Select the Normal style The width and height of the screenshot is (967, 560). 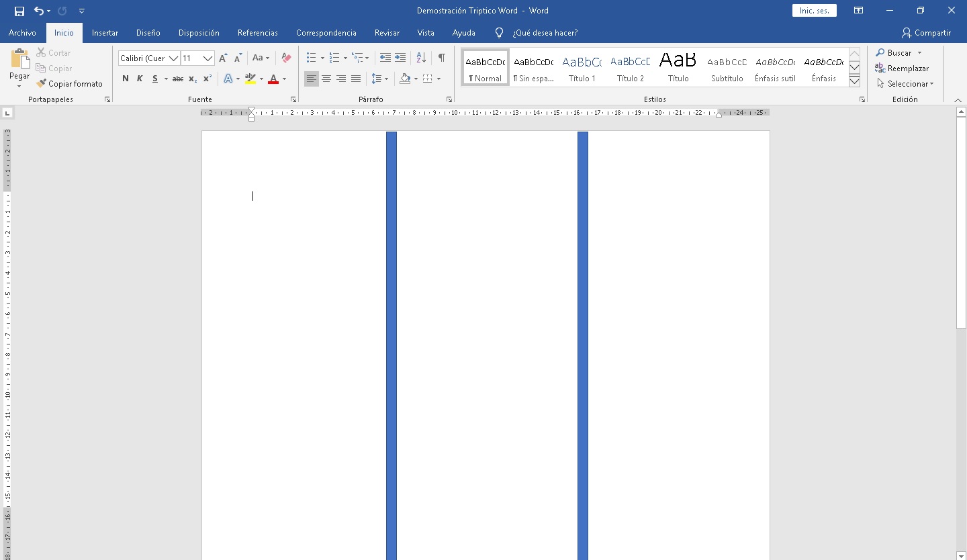[x=486, y=67]
